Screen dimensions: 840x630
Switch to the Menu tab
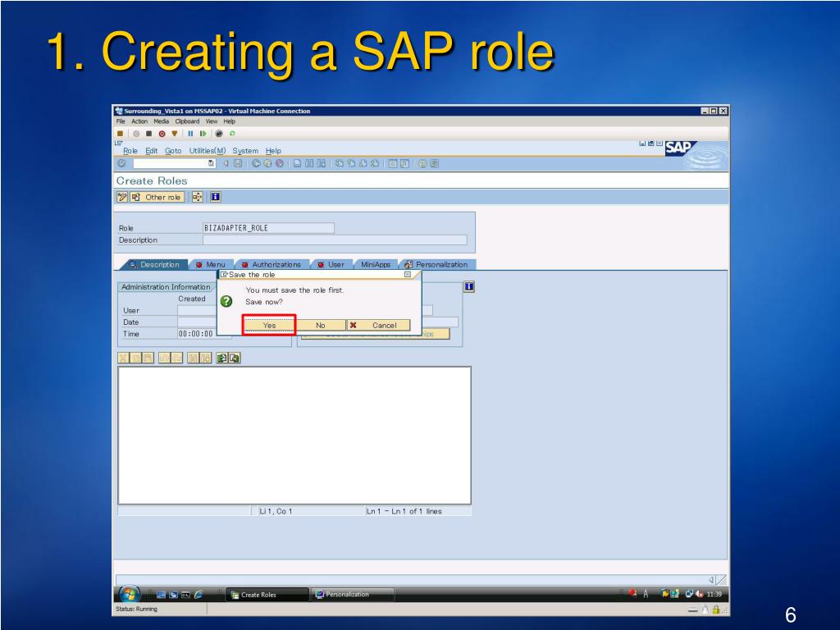tap(211, 265)
